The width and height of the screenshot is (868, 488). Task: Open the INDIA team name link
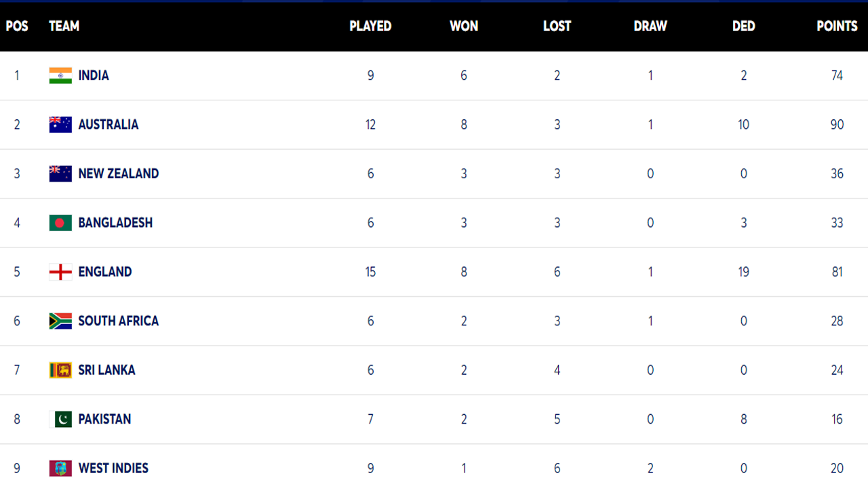[x=94, y=75]
